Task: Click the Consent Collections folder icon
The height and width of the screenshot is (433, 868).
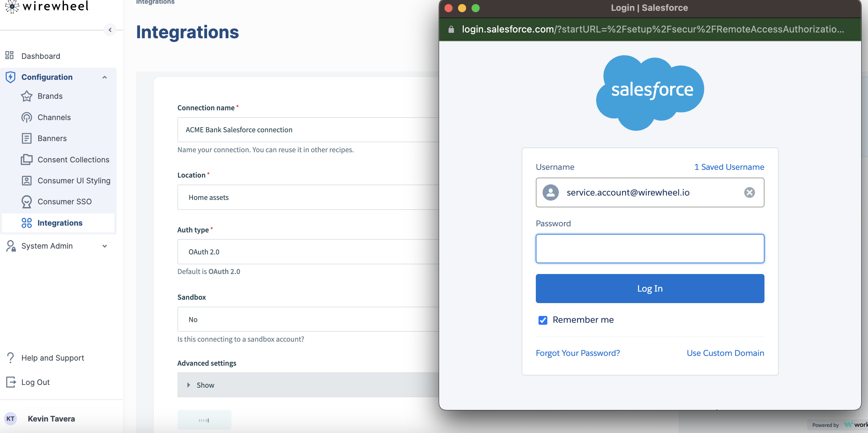Action: point(27,159)
